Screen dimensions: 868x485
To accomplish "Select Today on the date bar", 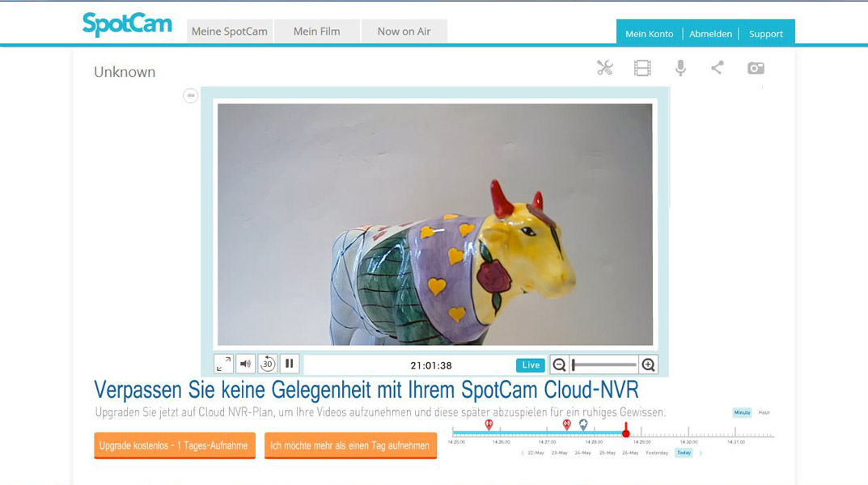I will (x=684, y=453).
